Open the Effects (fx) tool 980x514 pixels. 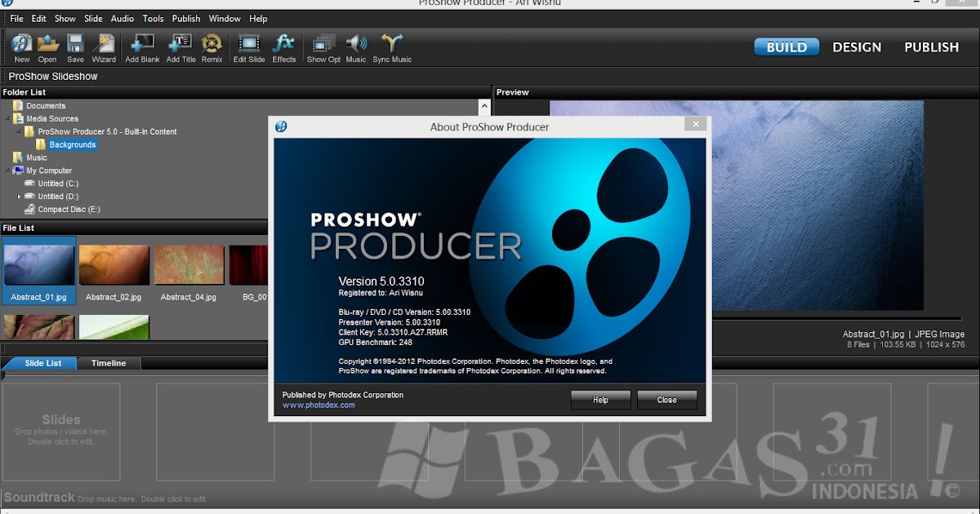point(284,48)
